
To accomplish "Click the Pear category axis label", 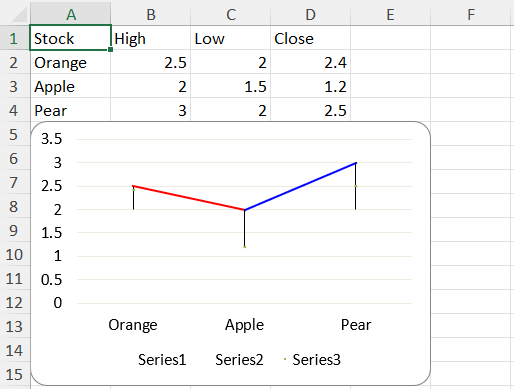I will 356,325.
